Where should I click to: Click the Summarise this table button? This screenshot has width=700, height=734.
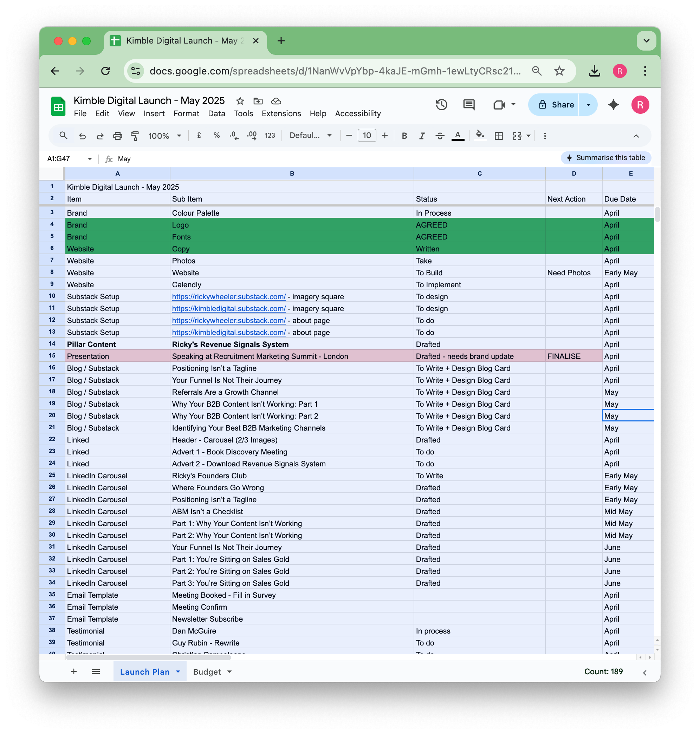(x=606, y=158)
